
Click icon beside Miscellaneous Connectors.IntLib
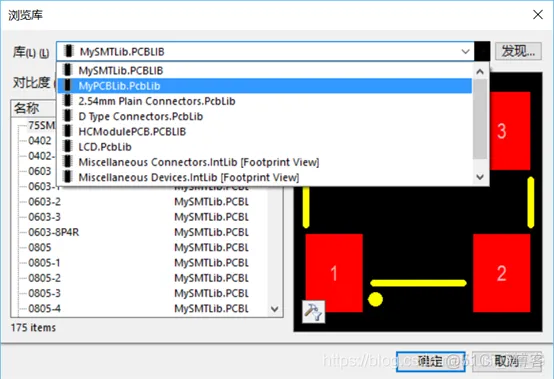pos(67,162)
